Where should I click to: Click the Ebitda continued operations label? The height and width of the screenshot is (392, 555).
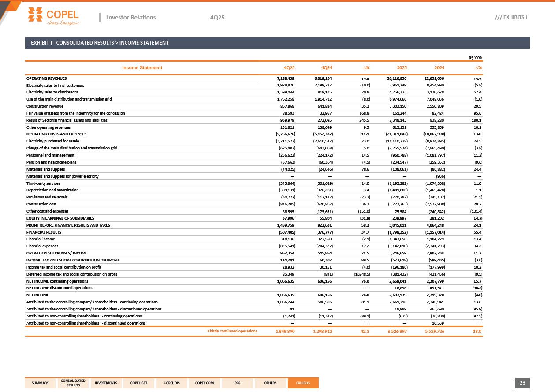[232, 331]
